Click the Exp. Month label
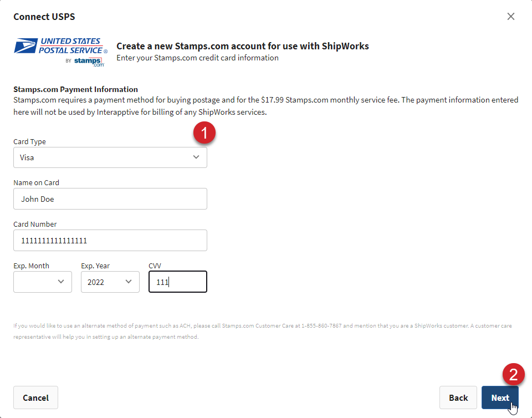 tap(31, 266)
